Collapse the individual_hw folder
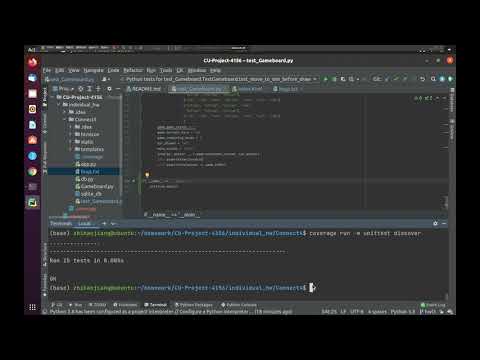 59,105
